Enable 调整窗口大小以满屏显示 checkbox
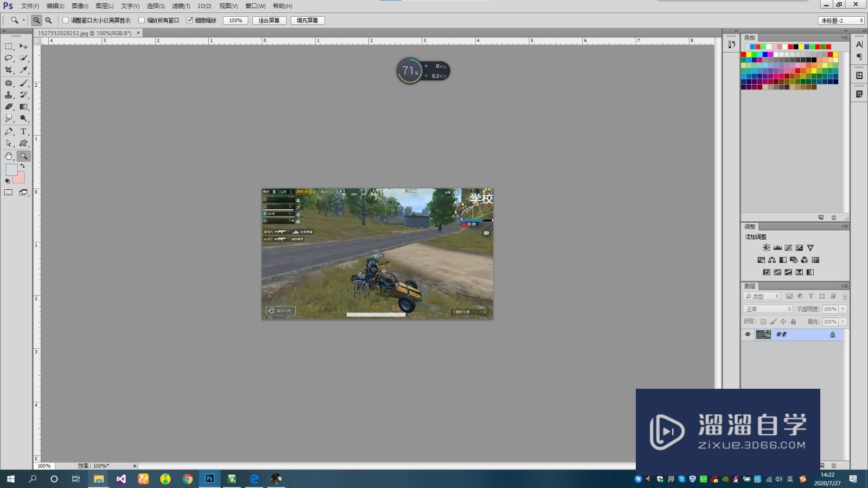868x488 pixels. coord(66,21)
